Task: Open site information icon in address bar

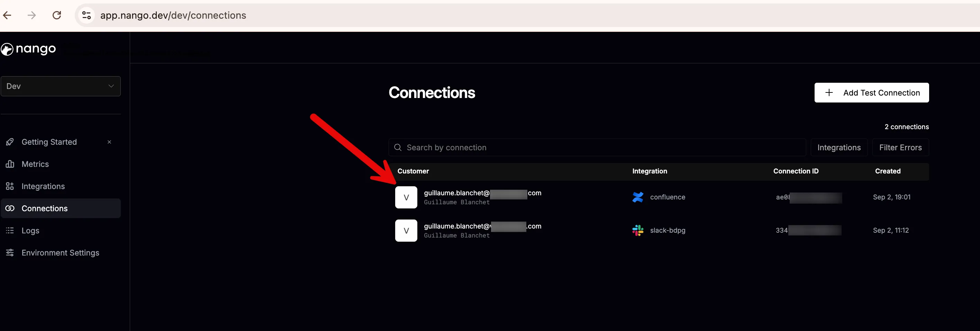Action: click(87, 15)
